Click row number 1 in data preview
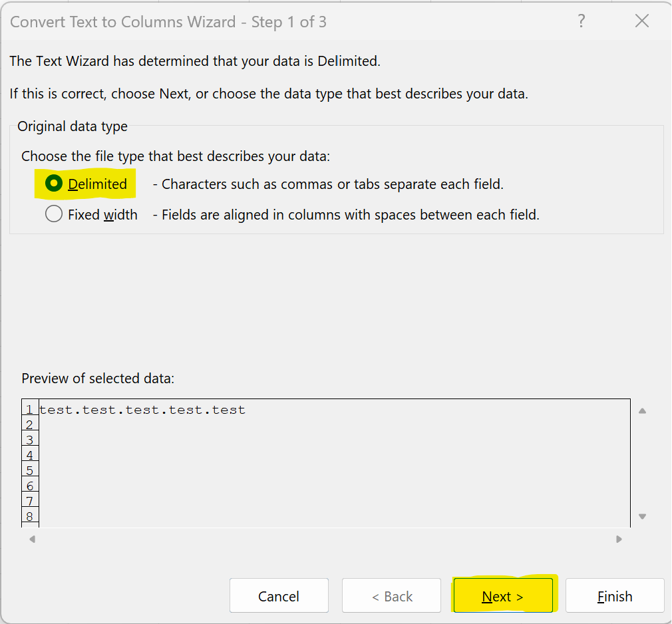The width and height of the screenshot is (672, 624). tap(30, 410)
